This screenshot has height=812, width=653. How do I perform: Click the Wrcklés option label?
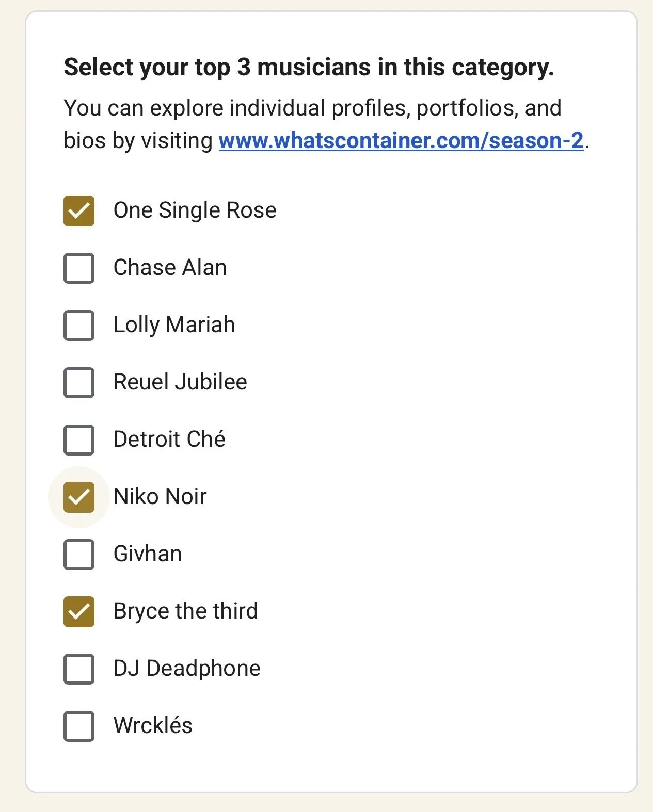pos(153,726)
